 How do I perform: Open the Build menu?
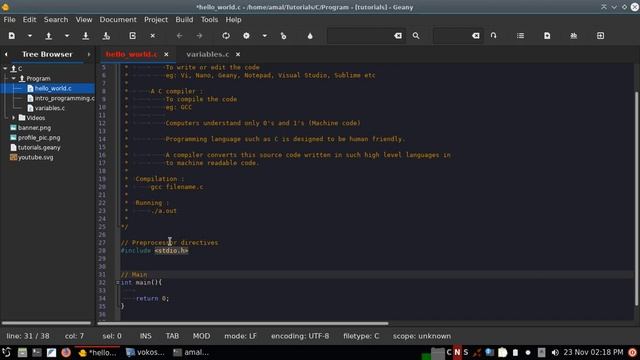[184, 20]
